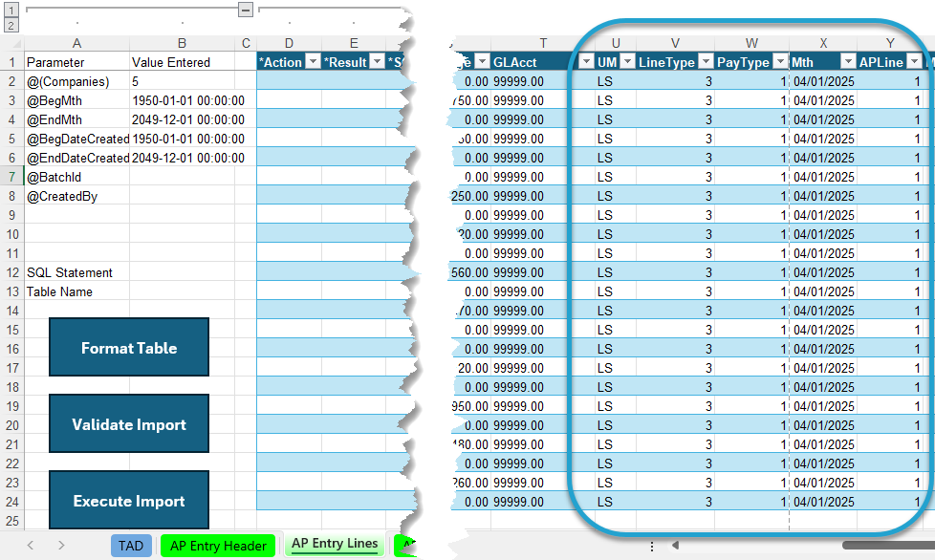The width and height of the screenshot is (935, 560).
Task: Go to next sheet tabs arrow
Action: point(61,545)
